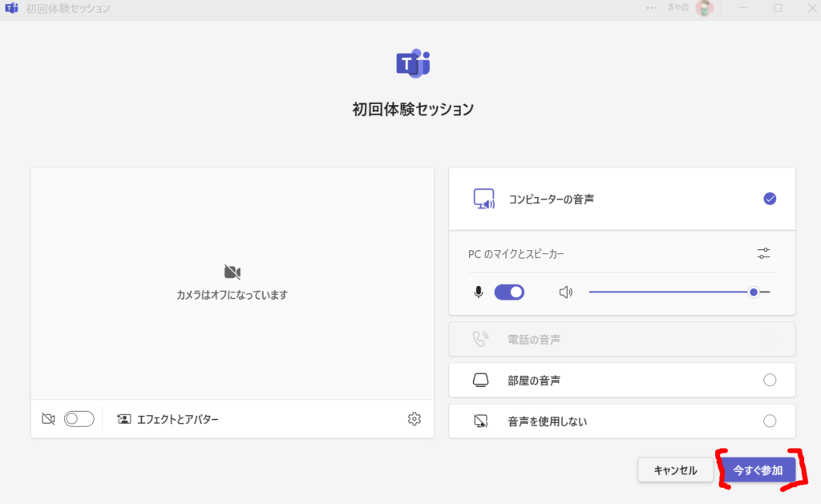The height and width of the screenshot is (504, 821).
Task: Minimize the meeting window
Action: click(x=743, y=8)
